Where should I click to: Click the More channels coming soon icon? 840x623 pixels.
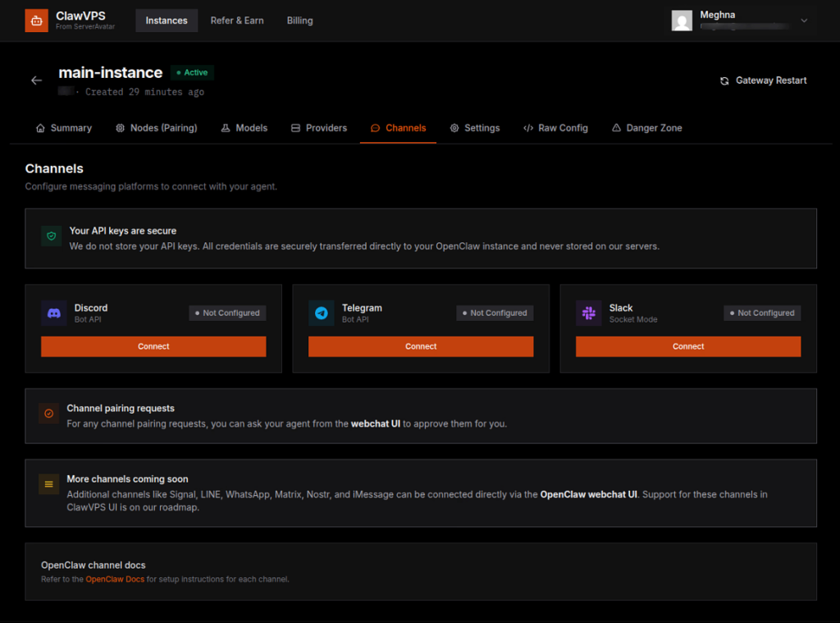(48, 484)
